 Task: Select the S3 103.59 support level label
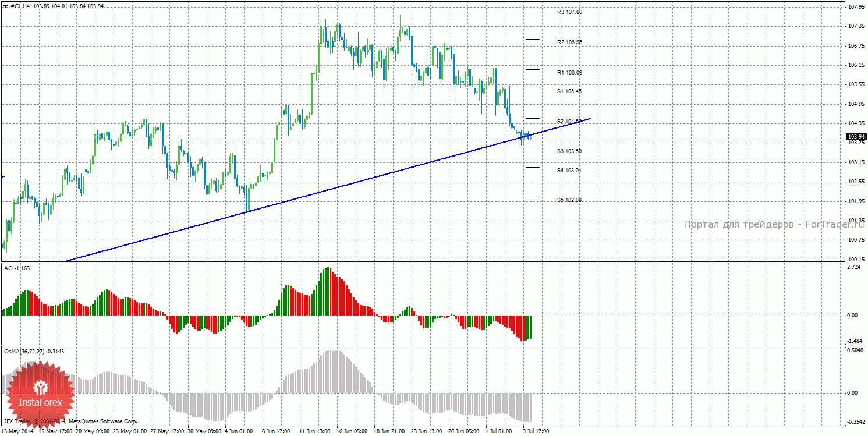(x=569, y=151)
